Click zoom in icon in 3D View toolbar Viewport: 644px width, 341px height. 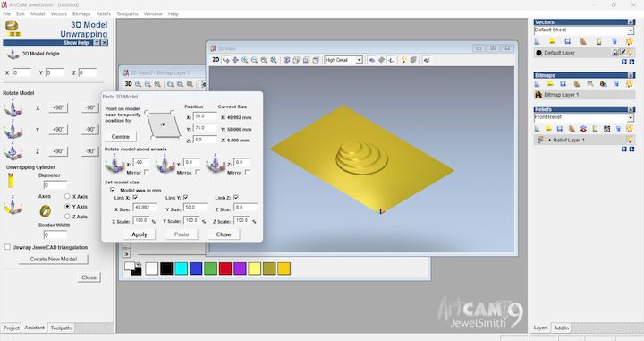[245, 60]
